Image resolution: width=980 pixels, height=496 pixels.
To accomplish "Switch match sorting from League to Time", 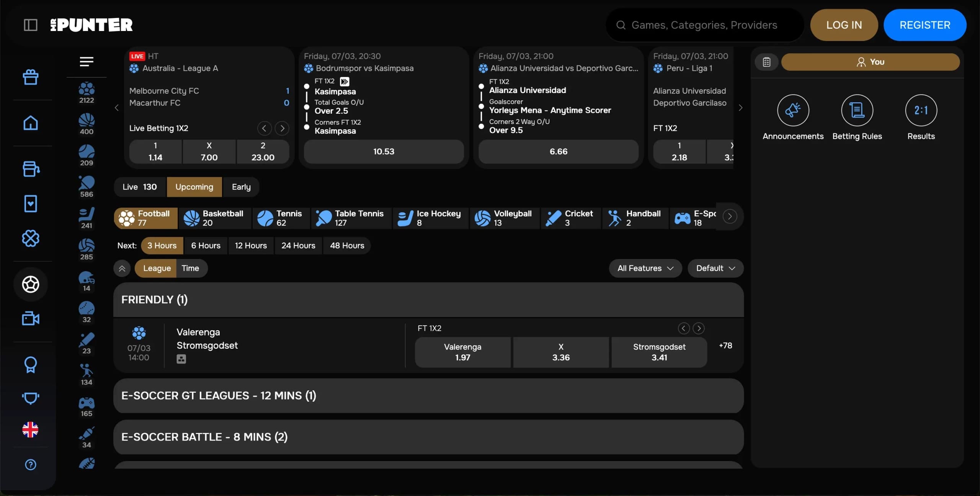I will coord(191,268).
